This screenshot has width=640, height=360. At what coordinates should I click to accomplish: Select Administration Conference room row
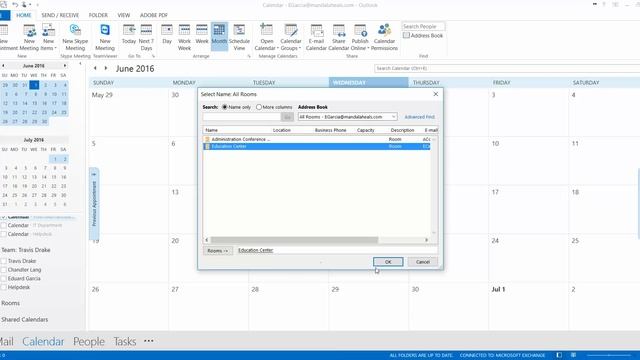316,139
